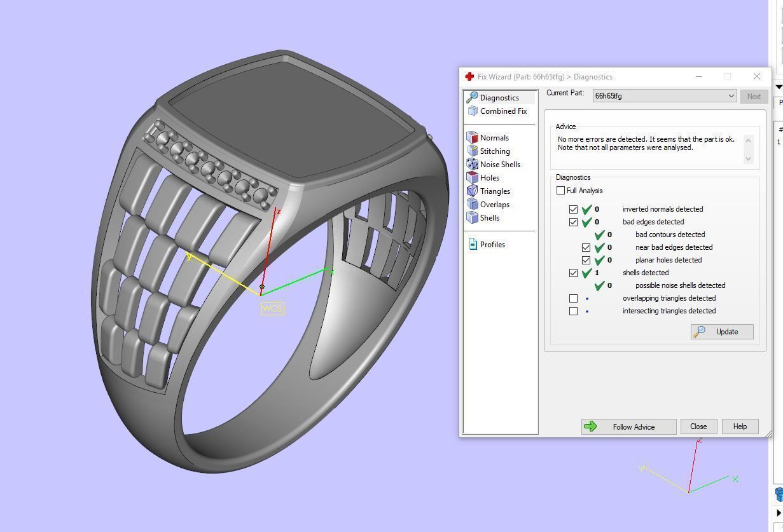This screenshot has width=783, height=532.
Task: Click the Help button
Action: 740,426
